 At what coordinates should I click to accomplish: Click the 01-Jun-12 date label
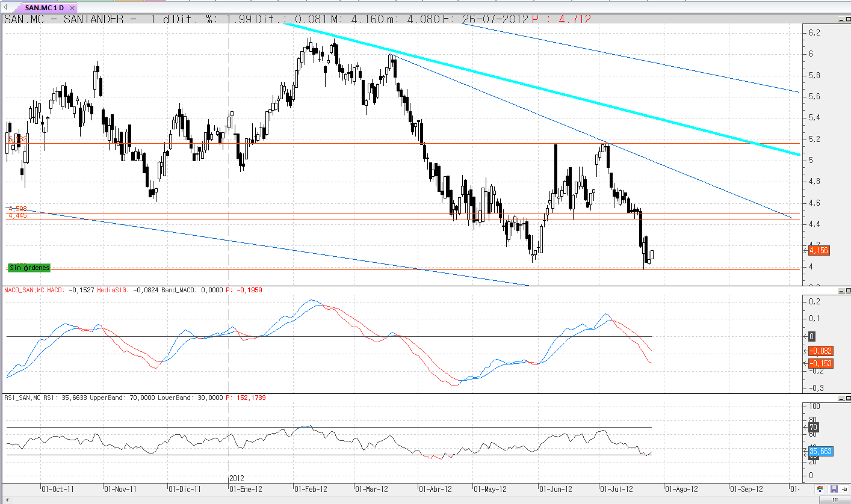[556, 489]
